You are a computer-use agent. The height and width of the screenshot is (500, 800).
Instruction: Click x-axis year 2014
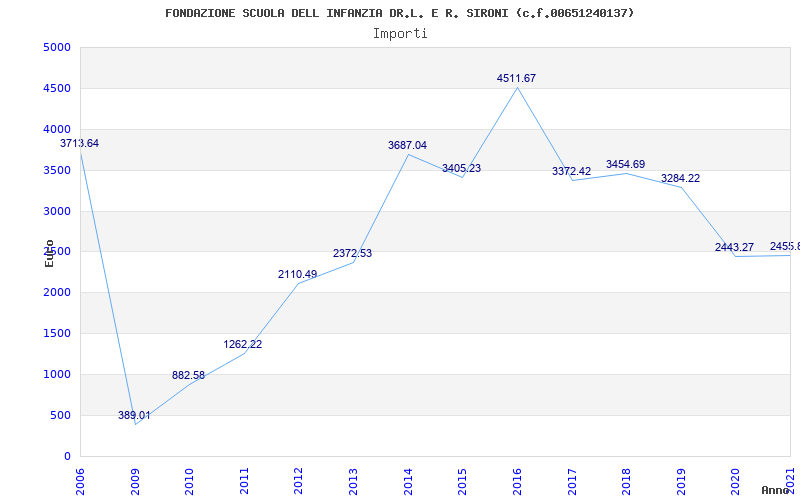pos(408,482)
